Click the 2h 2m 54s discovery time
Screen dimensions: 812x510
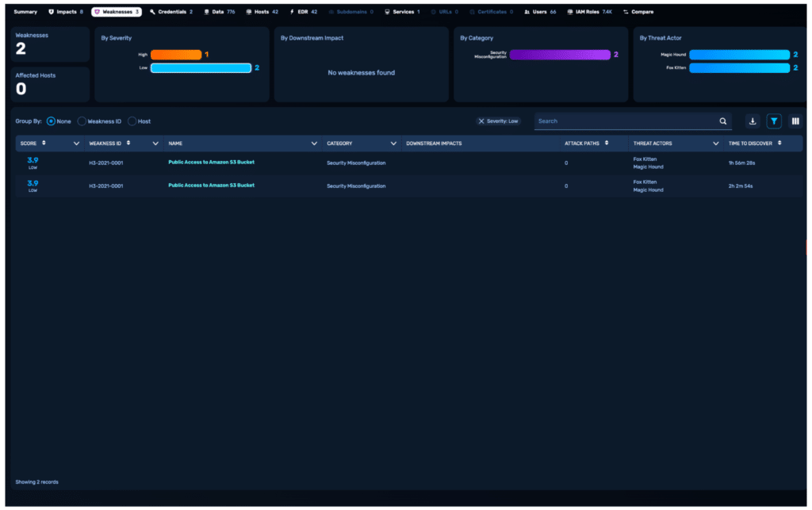coord(741,186)
